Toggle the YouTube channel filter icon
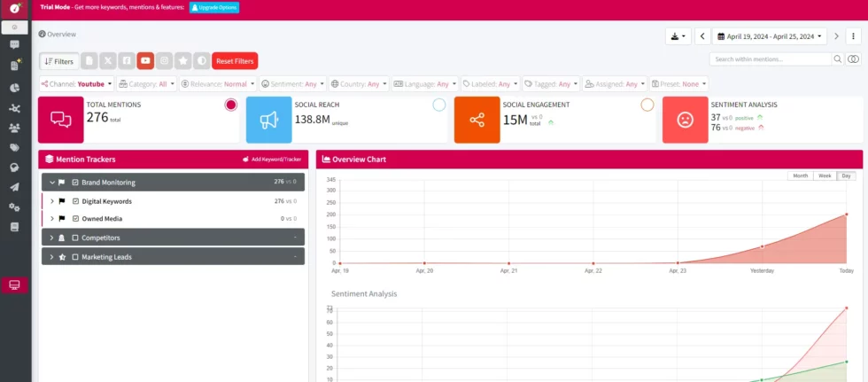Image resolution: width=868 pixels, height=382 pixels. point(145,61)
